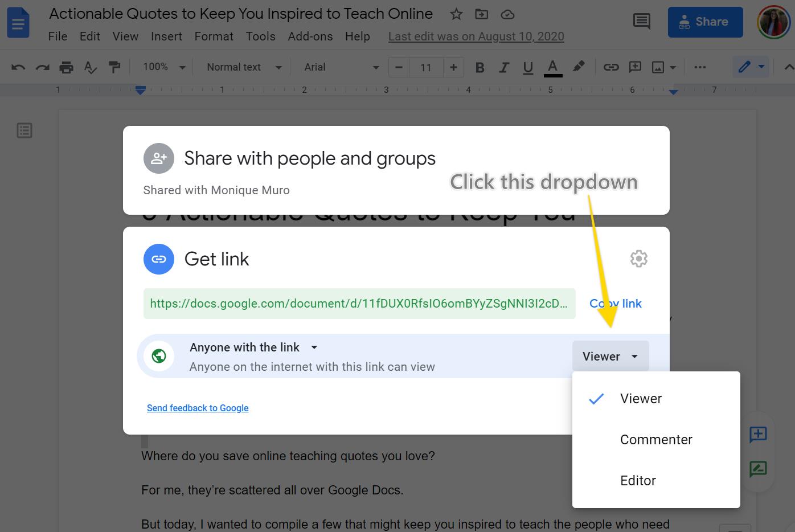Viewport: 795px width, 532px height.
Task: Select Commenter in the role menu
Action: 656,440
